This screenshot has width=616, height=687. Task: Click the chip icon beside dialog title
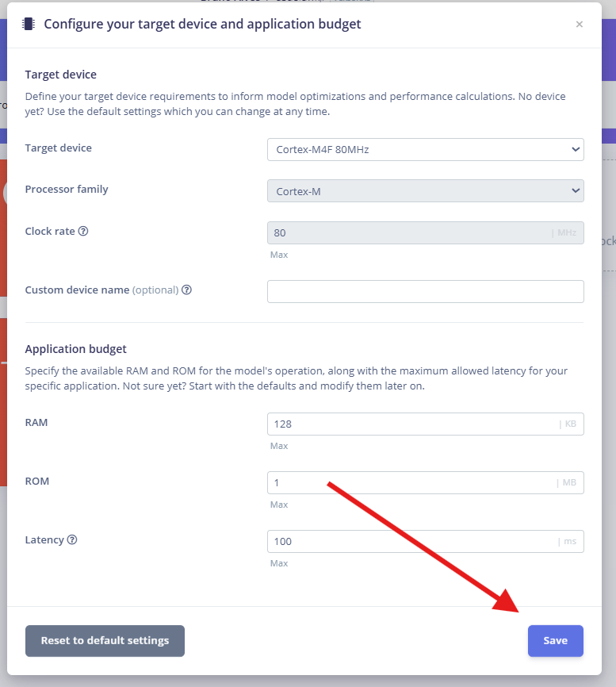point(29,24)
